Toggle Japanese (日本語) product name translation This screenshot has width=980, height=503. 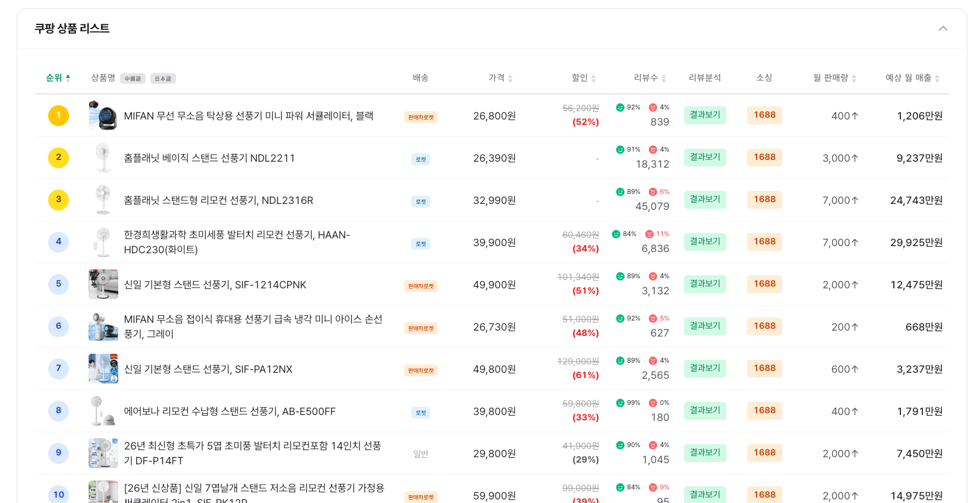(163, 78)
